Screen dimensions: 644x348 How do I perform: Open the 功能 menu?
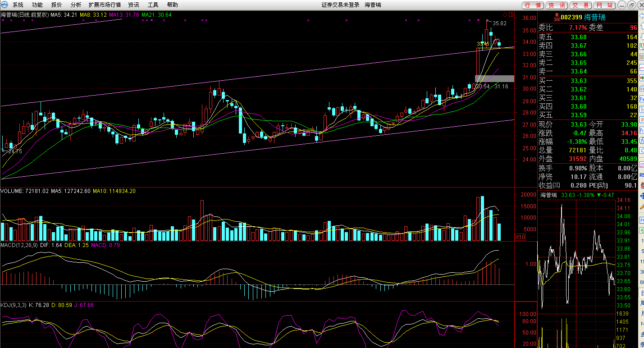[x=37, y=5]
